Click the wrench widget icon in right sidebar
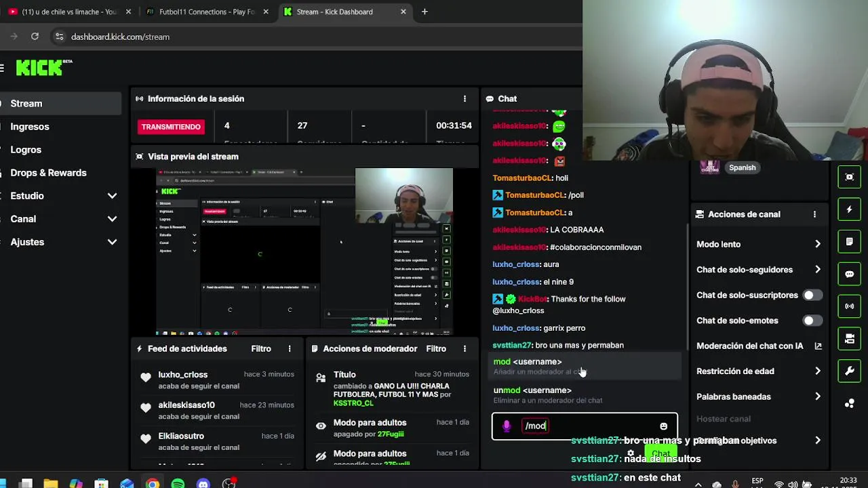 pyautogui.click(x=850, y=371)
